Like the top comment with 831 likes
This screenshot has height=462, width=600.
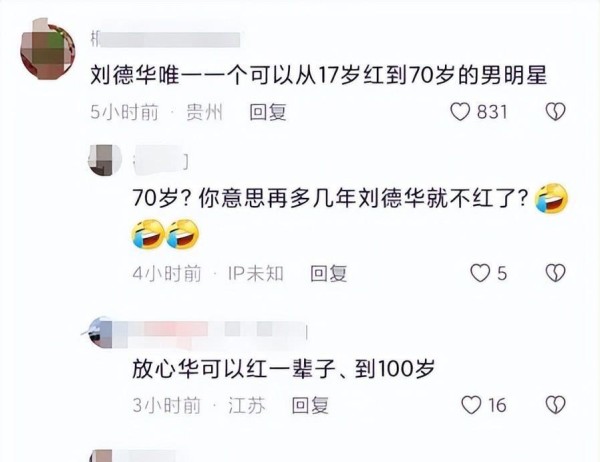coord(460,112)
